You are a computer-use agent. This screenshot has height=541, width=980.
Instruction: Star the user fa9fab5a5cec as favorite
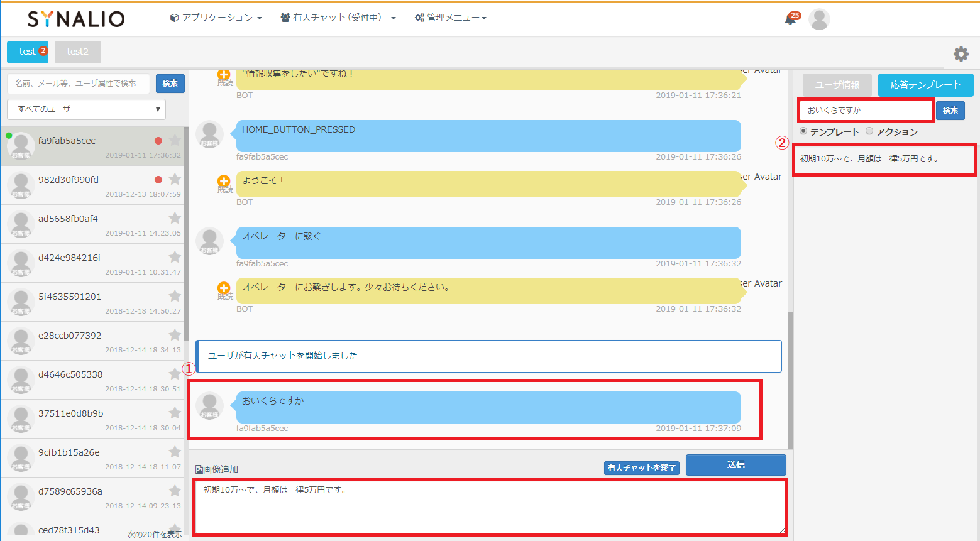(175, 141)
